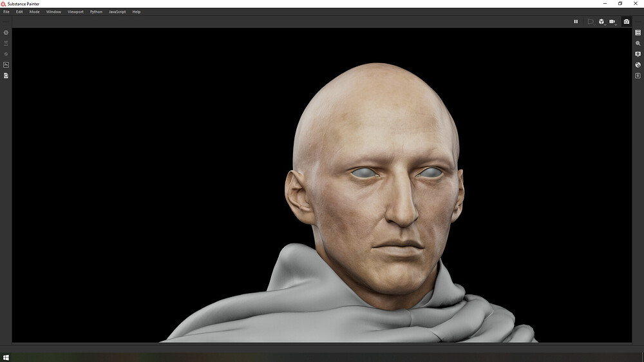Open the perspective field dropdown
Viewport: 644px width, 362px height.
tap(591, 21)
